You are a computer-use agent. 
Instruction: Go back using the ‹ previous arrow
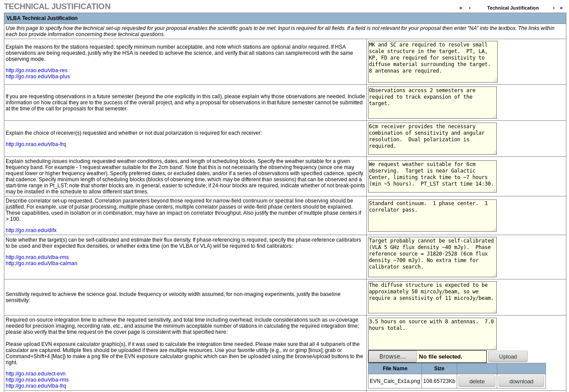[470, 7]
